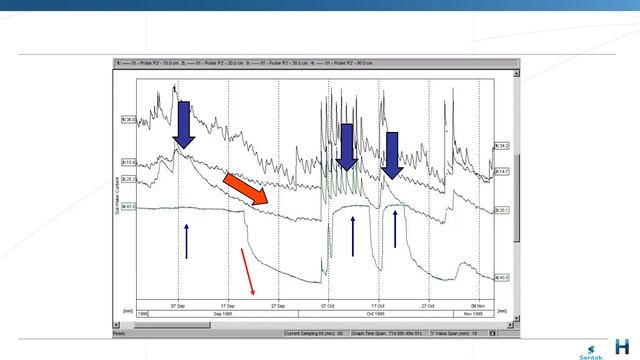This screenshot has height=360, width=640.
Task: Click the horizontal scrollbar right arrow
Action: (510, 325)
